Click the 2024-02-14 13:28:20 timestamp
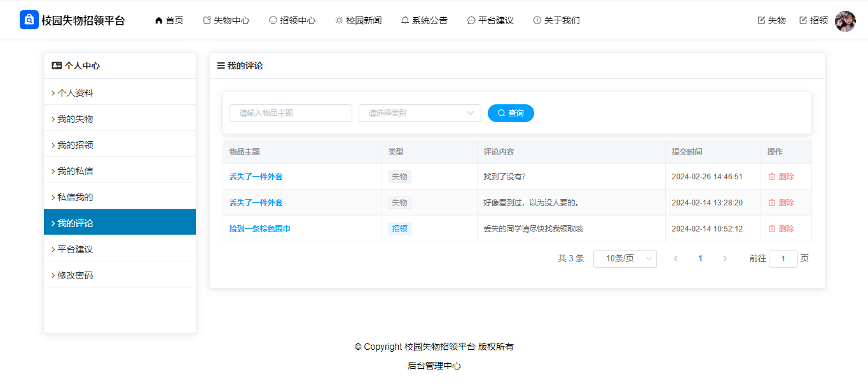The image size is (868, 386). pyautogui.click(x=707, y=203)
